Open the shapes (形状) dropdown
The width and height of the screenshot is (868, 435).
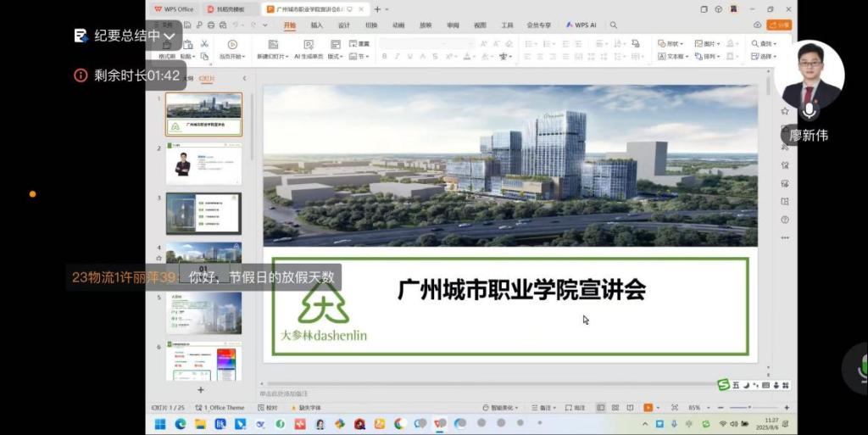[670, 44]
